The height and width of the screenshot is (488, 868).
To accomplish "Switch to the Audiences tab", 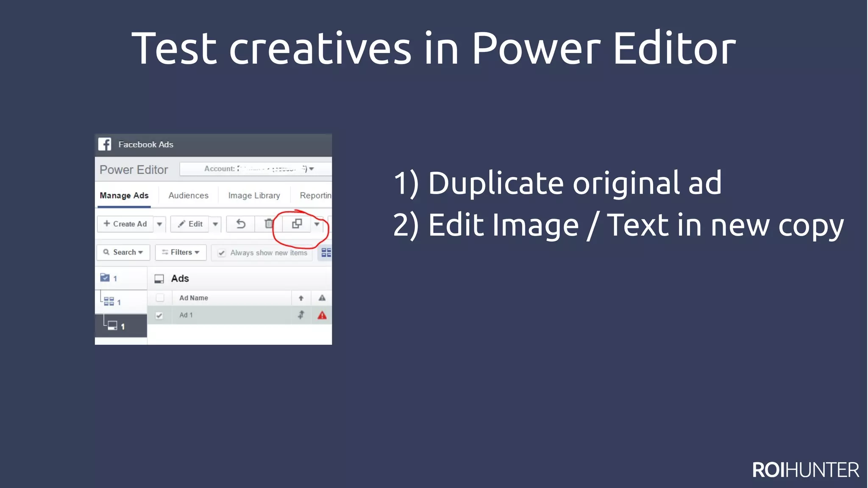I will point(188,195).
